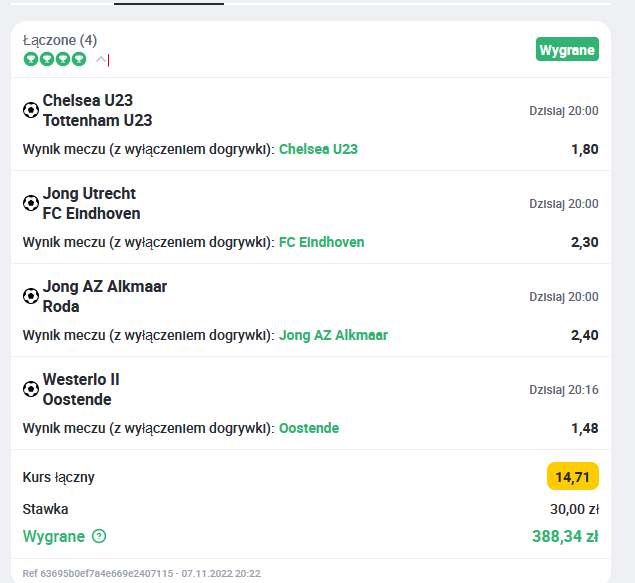Viewport: 635px width, 583px height.
Task: Click the green Wygrane status badge
Action: tap(567, 49)
